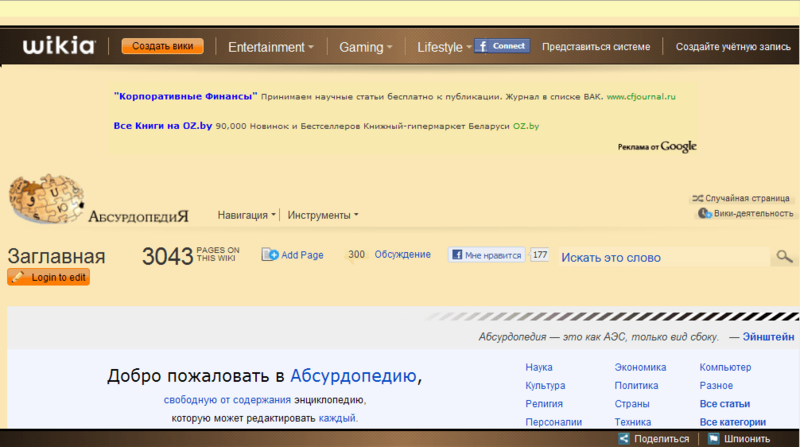Click the 3043 pages counter
This screenshot has width=800, height=447.
coord(167,256)
